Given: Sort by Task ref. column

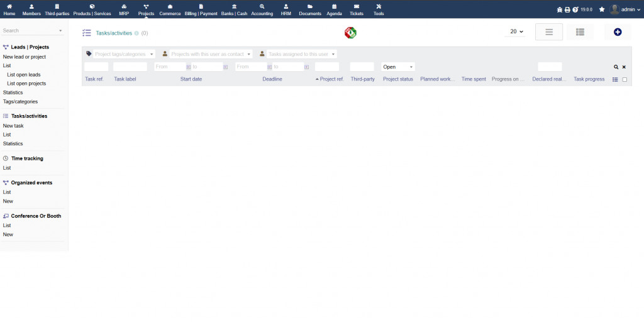Looking at the screenshot, I should pyautogui.click(x=94, y=79).
